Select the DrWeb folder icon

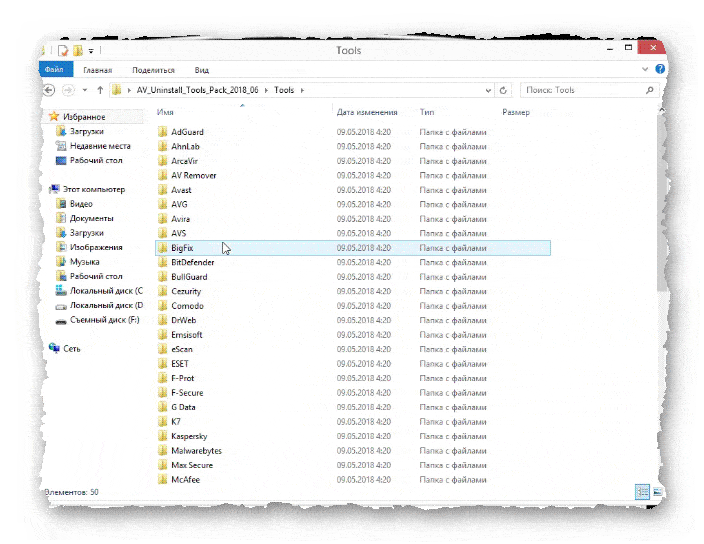(163, 320)
